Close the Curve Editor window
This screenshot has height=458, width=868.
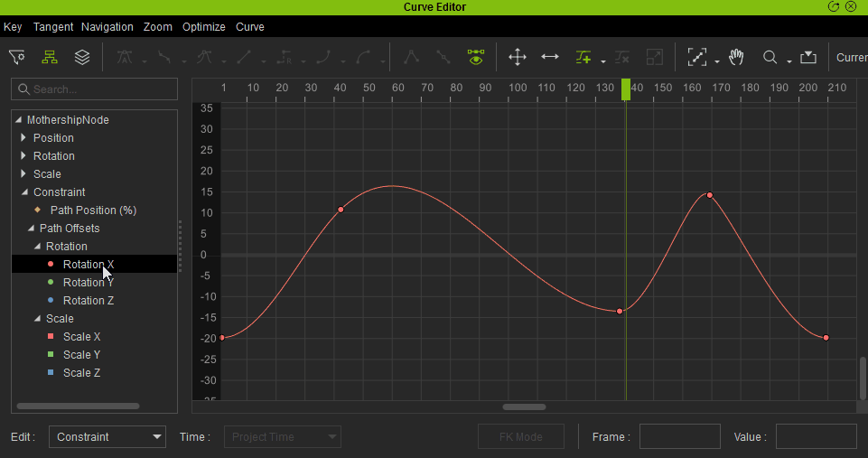pyautogui.click(x=851, y=6)
